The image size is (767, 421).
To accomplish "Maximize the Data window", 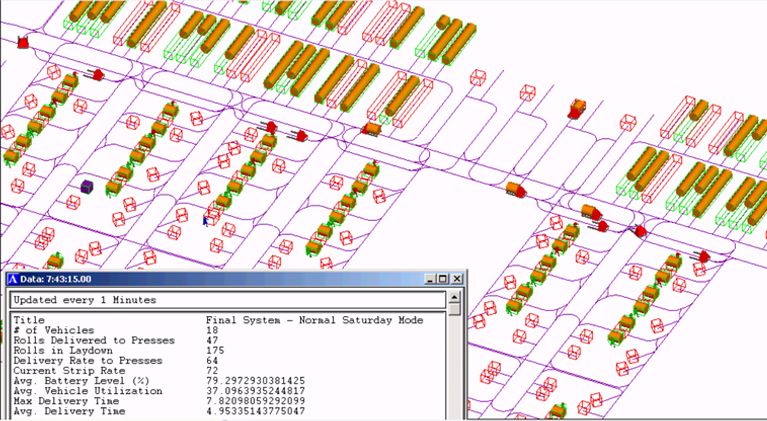I will click(443, 279).
